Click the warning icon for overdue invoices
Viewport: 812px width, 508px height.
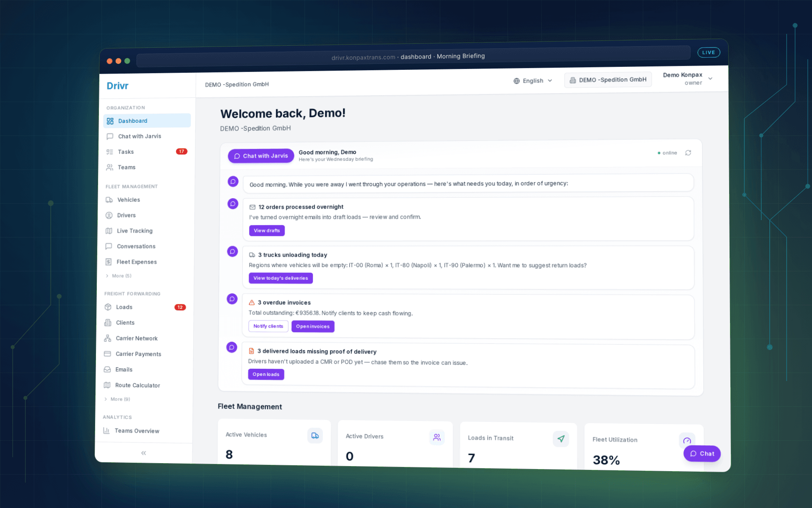coord(252,303)
